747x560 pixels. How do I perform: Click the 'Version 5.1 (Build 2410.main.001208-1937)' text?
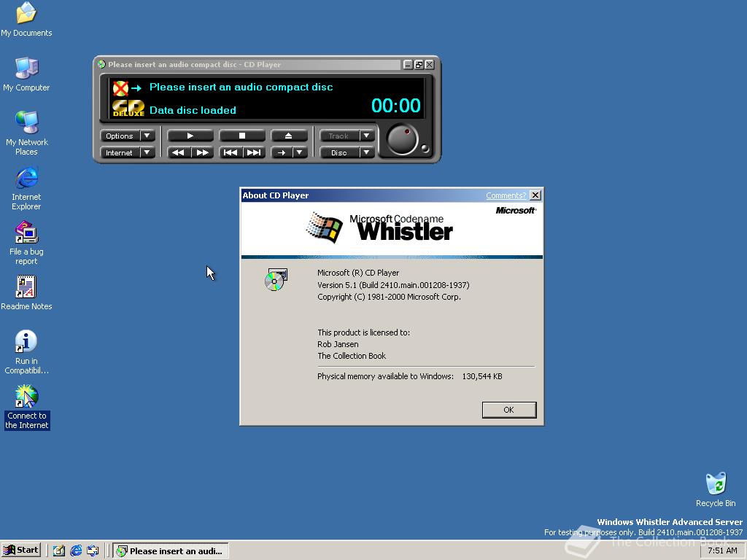[393, 285]
